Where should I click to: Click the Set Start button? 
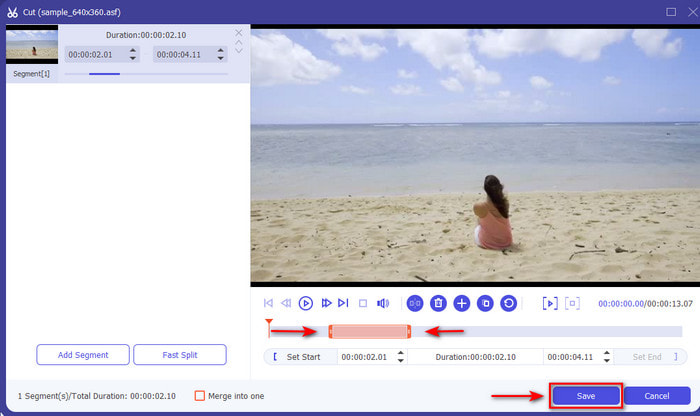(300, 357)
